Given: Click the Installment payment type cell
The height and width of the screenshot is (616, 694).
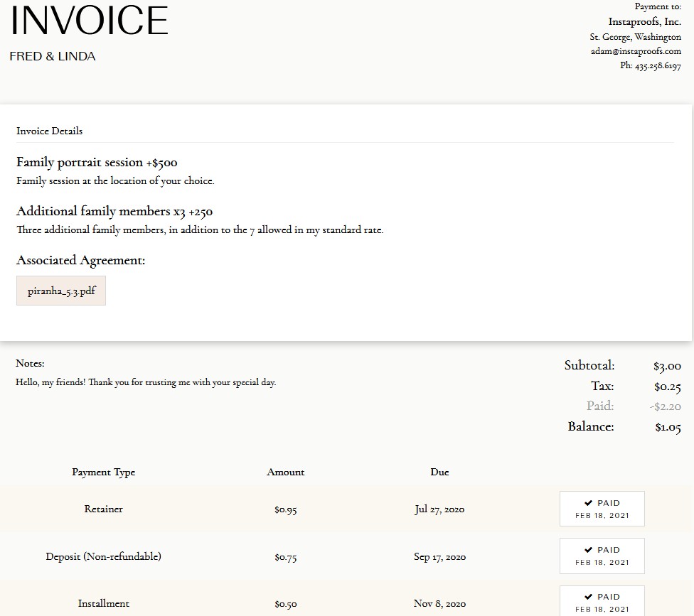Looking at the screenshot, I should click(104, 604).
